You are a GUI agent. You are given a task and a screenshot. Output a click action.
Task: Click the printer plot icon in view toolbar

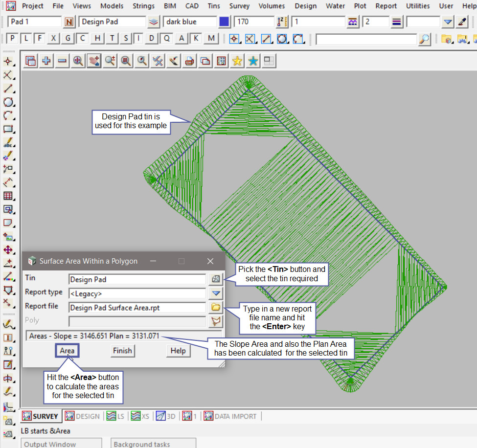(190, 61)
